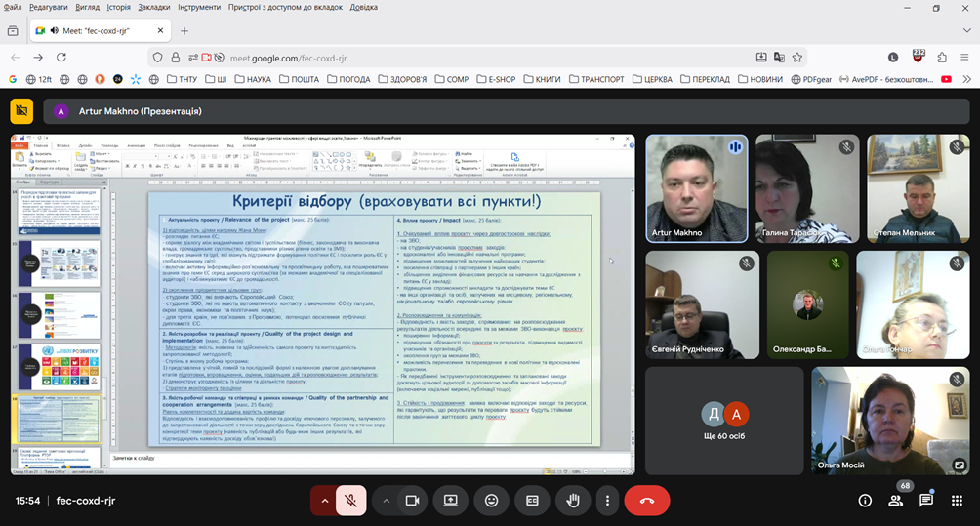Expand the microphone audio settings arrow
The height and width of the screenshot is (526, 980).
324,500
